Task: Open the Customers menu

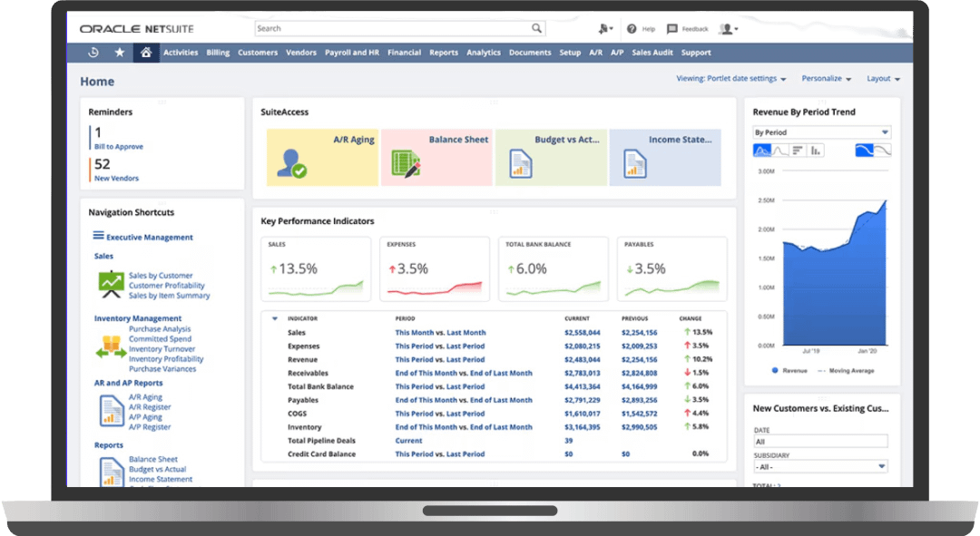Action: click(258, 53)
